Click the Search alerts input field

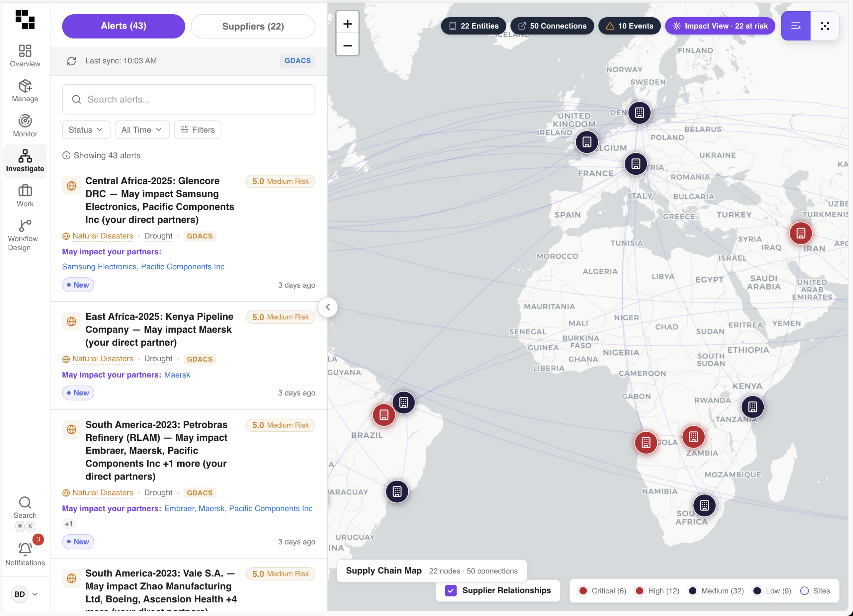[x=189, y=99]
